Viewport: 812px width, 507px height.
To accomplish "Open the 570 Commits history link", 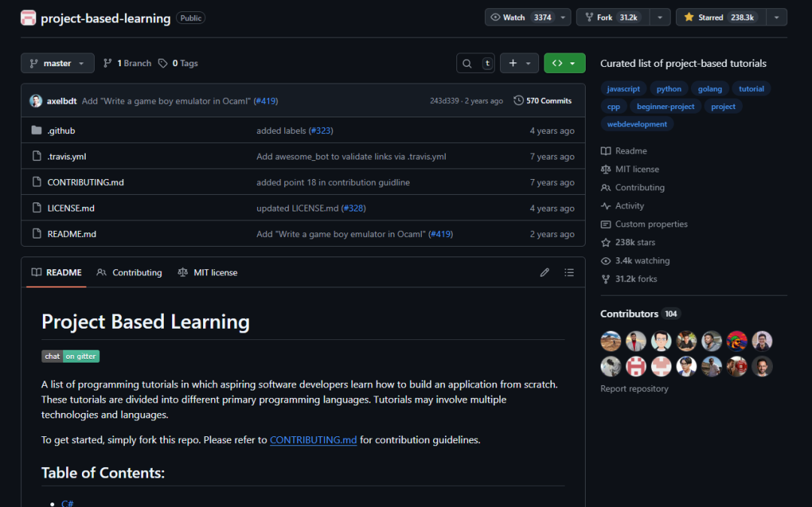I will click(x=543, y=101).
